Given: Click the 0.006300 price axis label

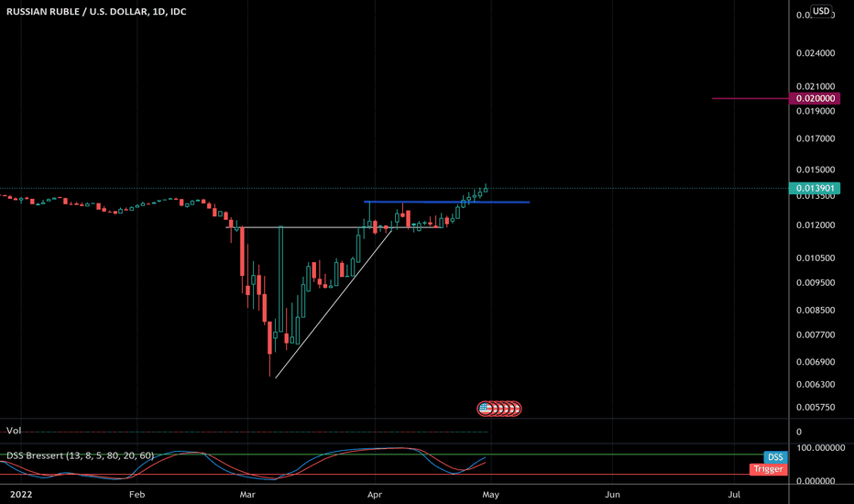Looking at the screenshot, I should [816, 384].
